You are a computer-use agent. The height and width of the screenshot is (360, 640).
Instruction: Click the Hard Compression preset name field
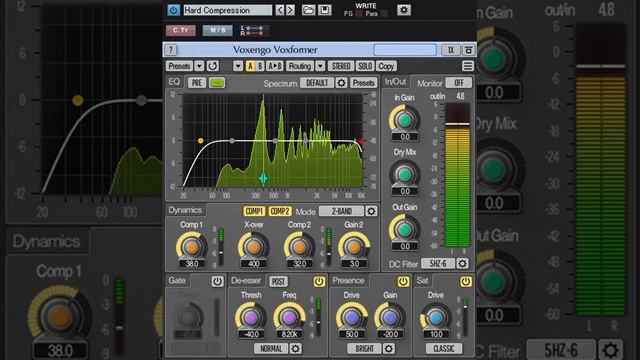227,10
